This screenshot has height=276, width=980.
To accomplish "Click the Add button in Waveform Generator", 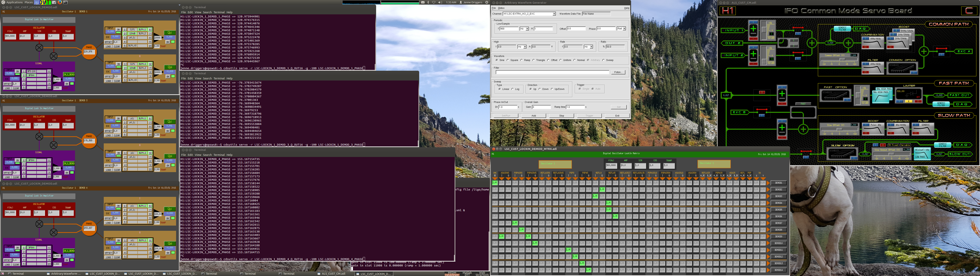I will tap(534, 116).
